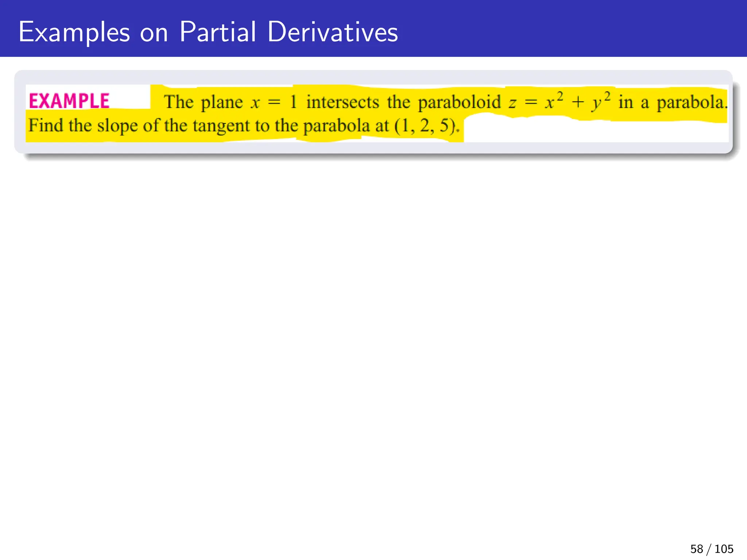Click the sentence starting "Find the slope"
This screenshot has width=747, height=560.
point(244,126)
